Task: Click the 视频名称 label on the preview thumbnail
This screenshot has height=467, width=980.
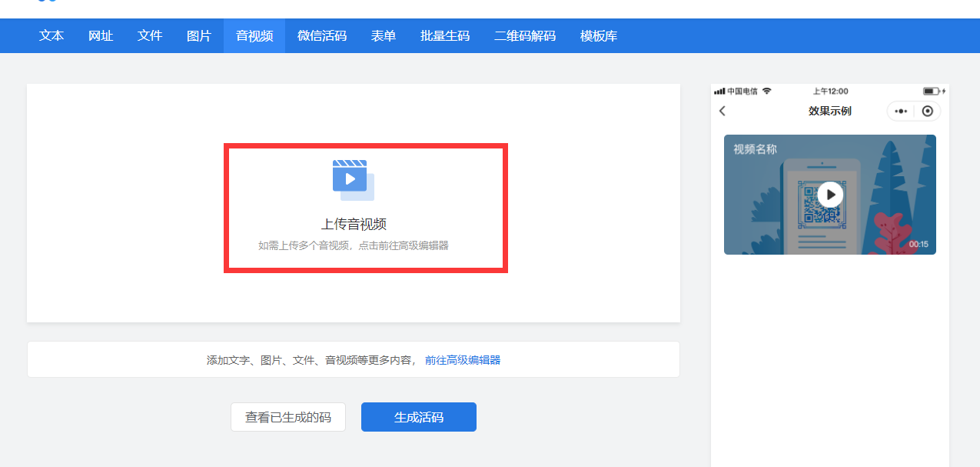Action: (755, 149)
